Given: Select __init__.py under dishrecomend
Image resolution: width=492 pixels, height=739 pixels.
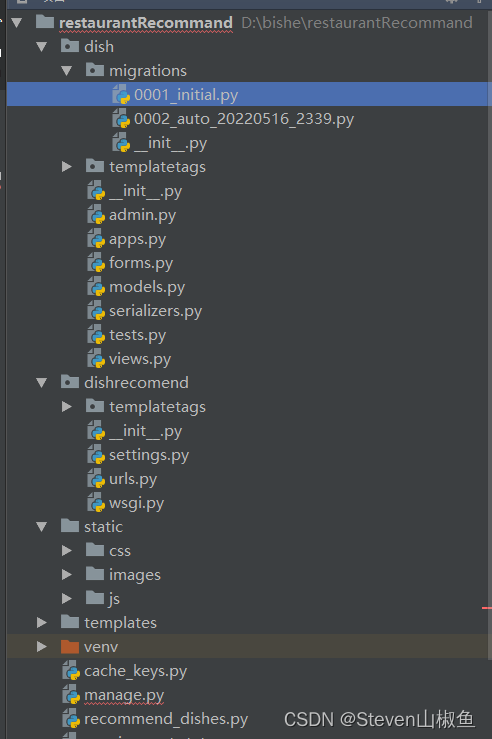Looking at the screenshot, I should [x=145, y=431].
